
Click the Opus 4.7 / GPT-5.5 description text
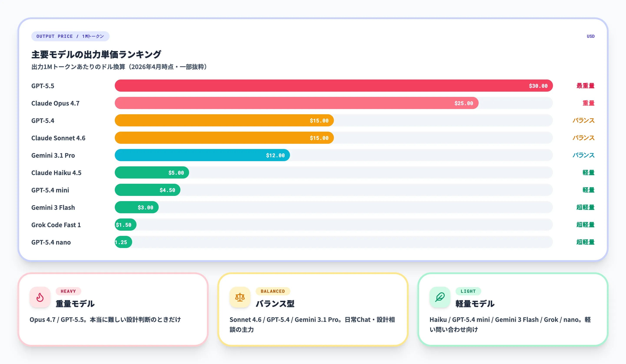105,319
